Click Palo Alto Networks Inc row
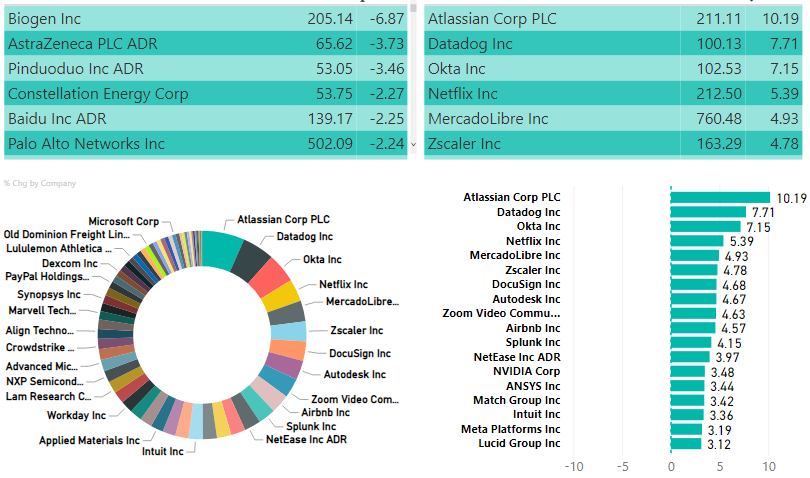Viewport: 810px width, 478px height. pos(206,143)
